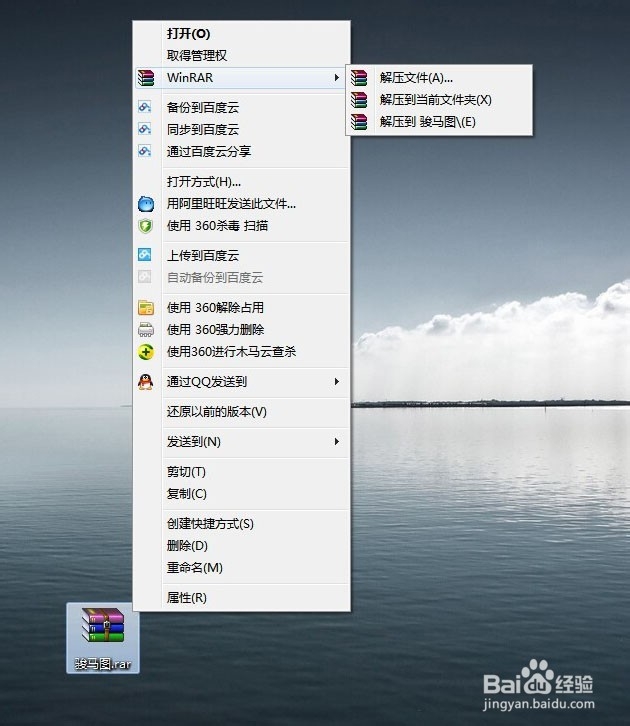630x726 pixels.
Task: Choose 同步到百度云 entry
Action: pos(241,129)
